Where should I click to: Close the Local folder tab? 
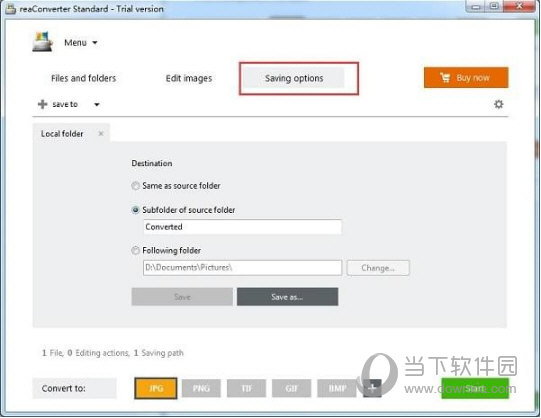(x=101, y=133)
